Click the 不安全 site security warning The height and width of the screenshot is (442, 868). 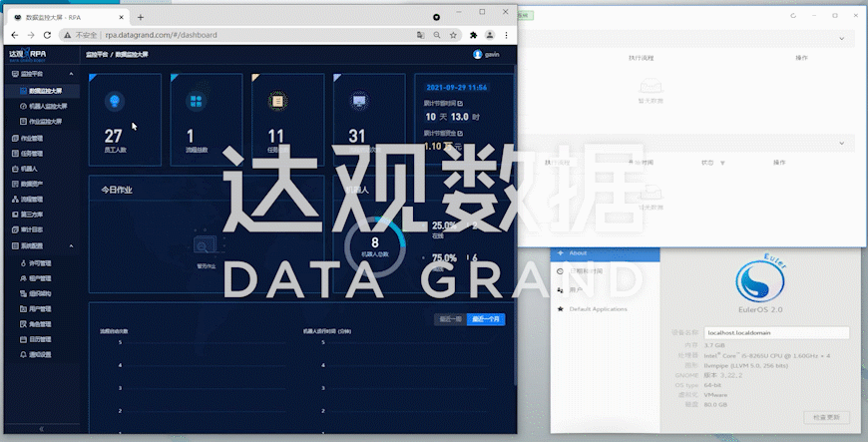pyautogui.click(x=81, y=35)
